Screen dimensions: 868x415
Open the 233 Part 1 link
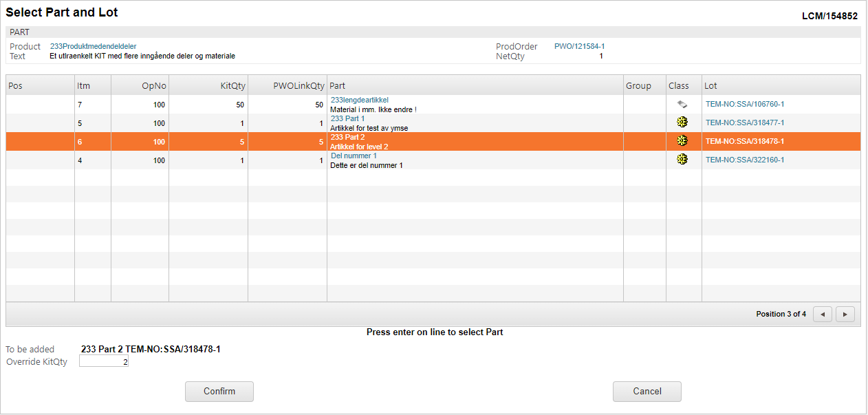[347, 118]
